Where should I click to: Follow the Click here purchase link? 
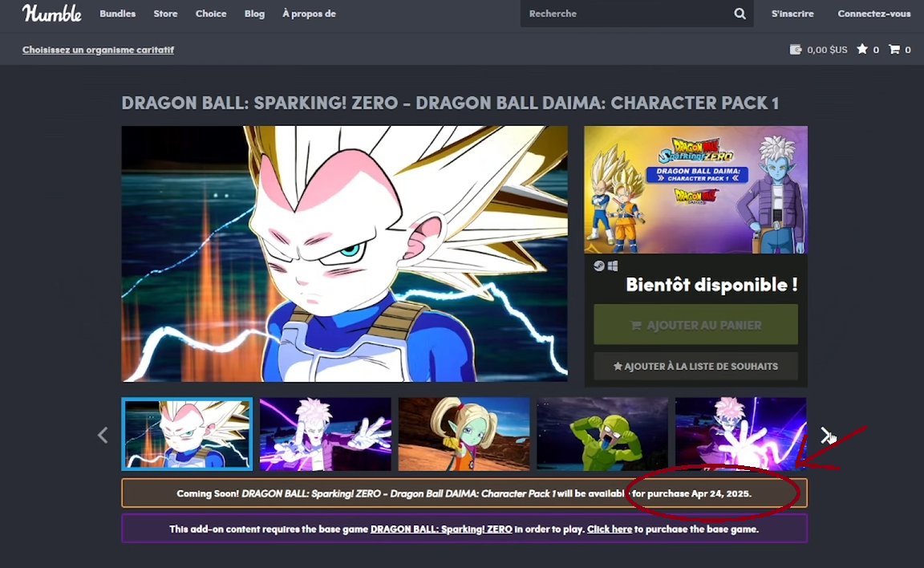click(x=610, y=529)
